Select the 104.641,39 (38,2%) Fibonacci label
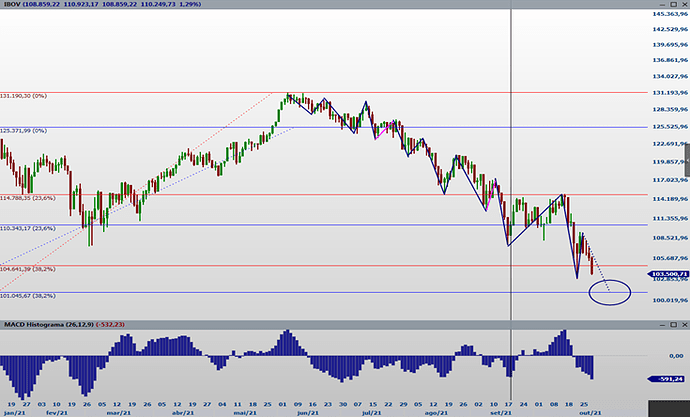The height and width of the screenshot is (417, 690). click(28, 269)
